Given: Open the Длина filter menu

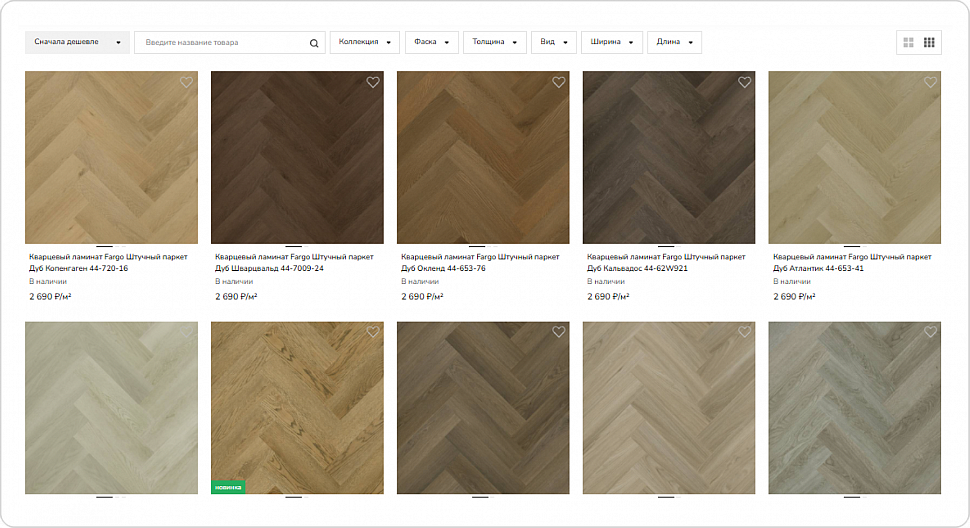Looking at the screenshot, I should point(674,42).
